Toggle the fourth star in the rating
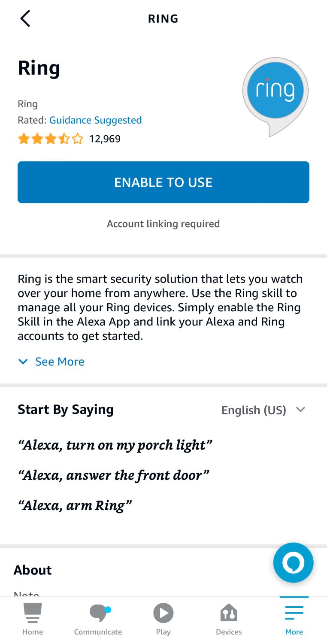327x644 pixels. coord(64,139)
